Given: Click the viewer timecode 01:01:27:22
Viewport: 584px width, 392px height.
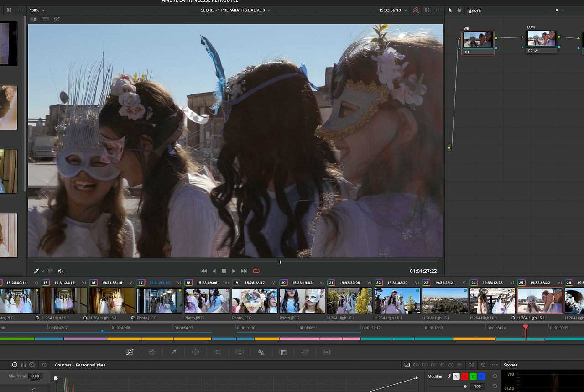Looking at the screenshot, I should click(423, 271).
